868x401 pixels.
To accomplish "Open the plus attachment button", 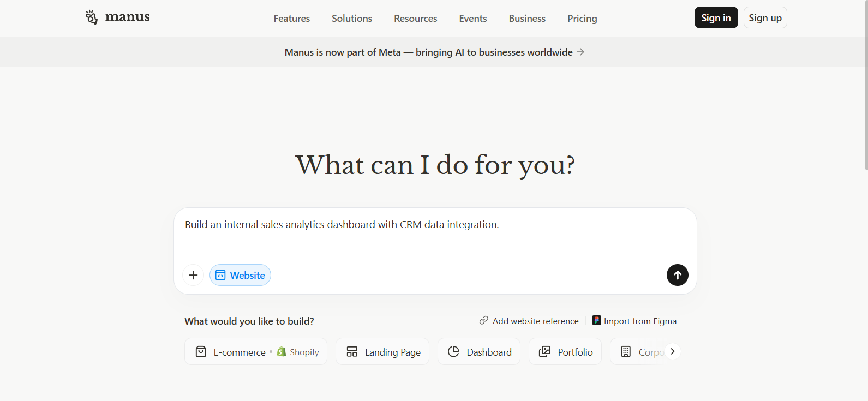I will [193, 275].
